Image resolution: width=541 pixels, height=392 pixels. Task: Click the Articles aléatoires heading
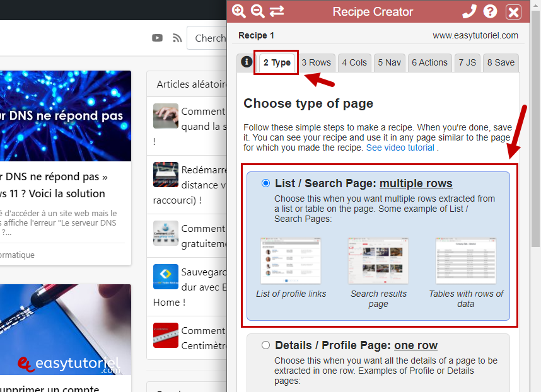point(192,84)
